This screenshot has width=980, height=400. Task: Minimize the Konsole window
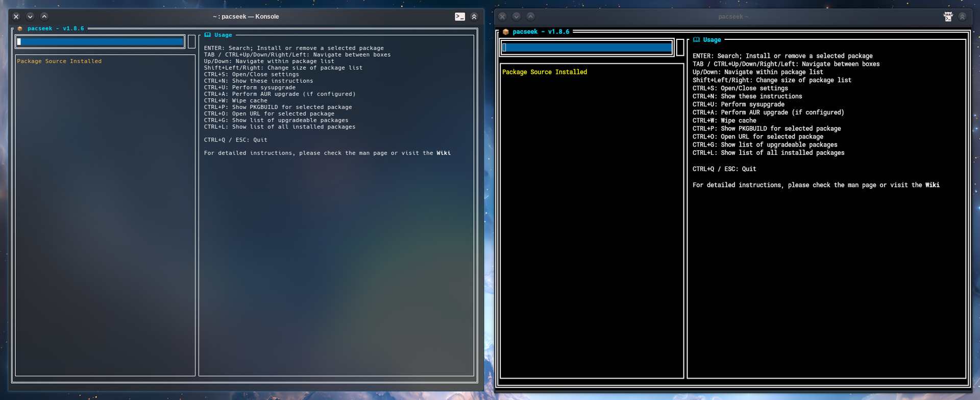(30, 16)
